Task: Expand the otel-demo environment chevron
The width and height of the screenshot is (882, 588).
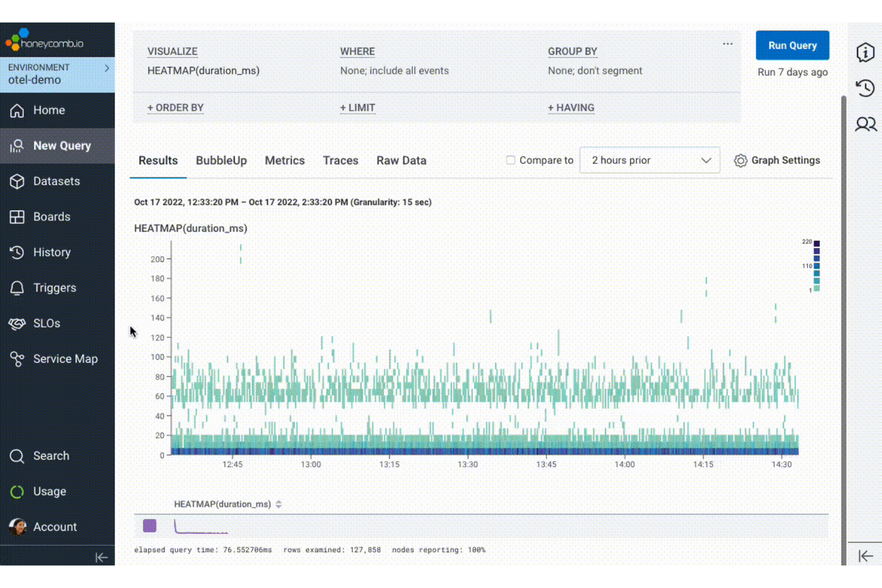Action: pos(106,67)
